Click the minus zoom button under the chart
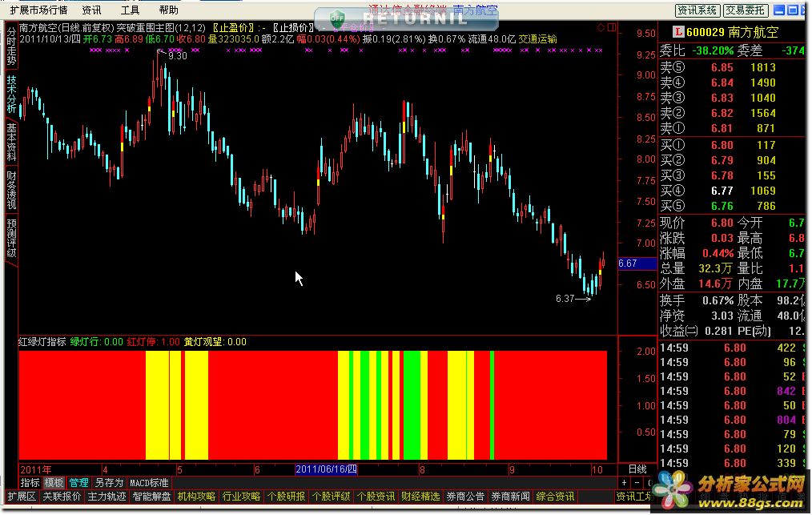 point(637,483)
